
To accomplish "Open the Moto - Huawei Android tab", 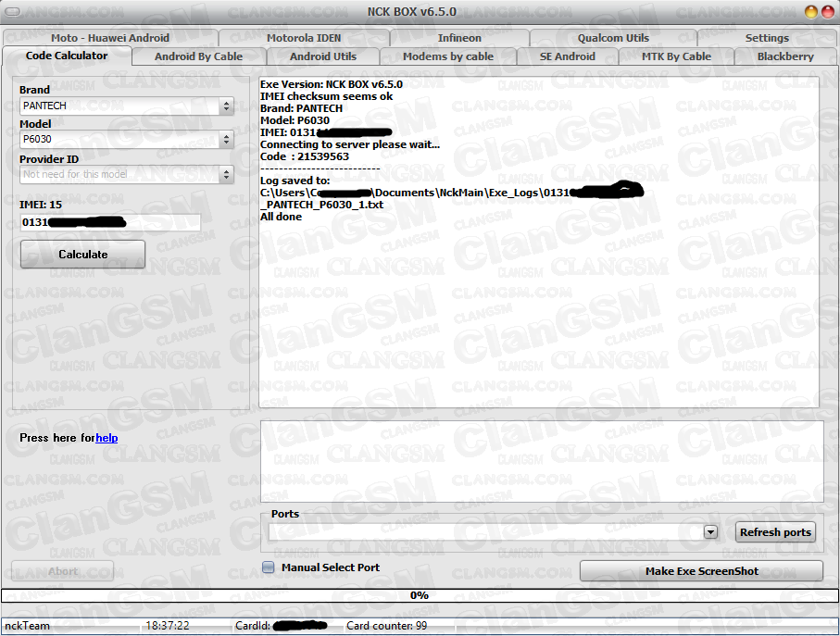I will (110, 38).
